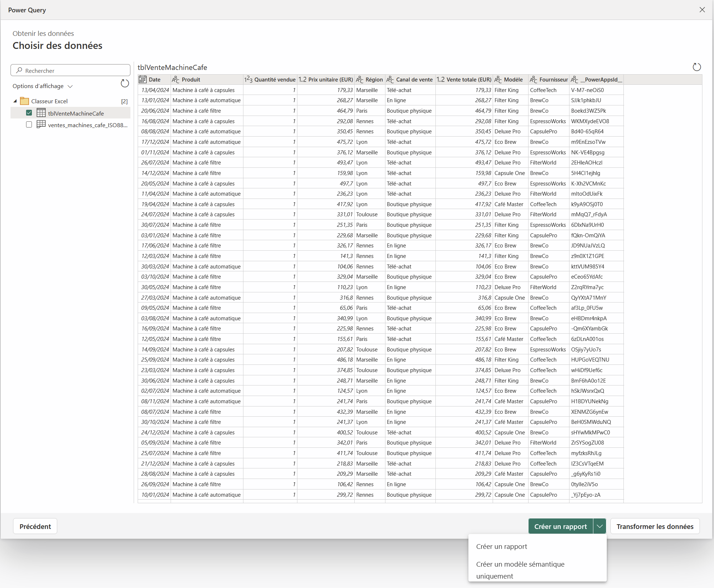Click the tblVenteMachineCafe table icon
This screenshot has width=714, height=588.
pyautogui.click(x=41, y=113)
